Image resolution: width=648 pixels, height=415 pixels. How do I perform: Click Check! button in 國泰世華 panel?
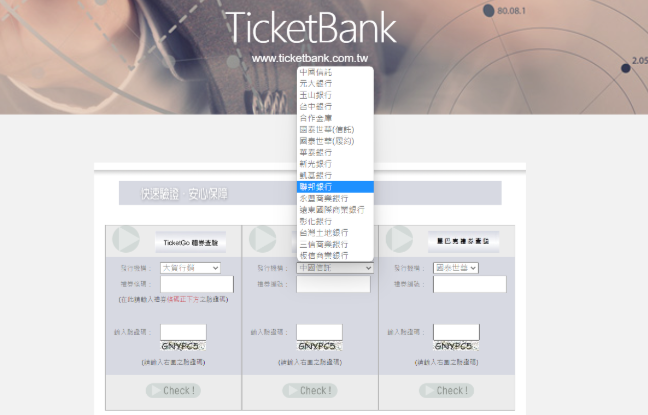(x=447, y=391)
